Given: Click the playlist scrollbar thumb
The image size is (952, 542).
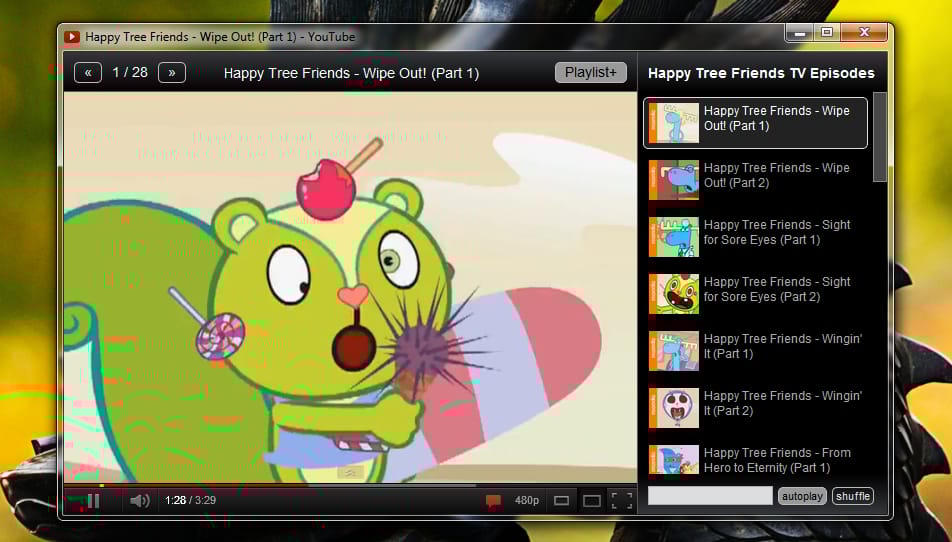Looking at the screenshot, I should (x=880, y=137).
